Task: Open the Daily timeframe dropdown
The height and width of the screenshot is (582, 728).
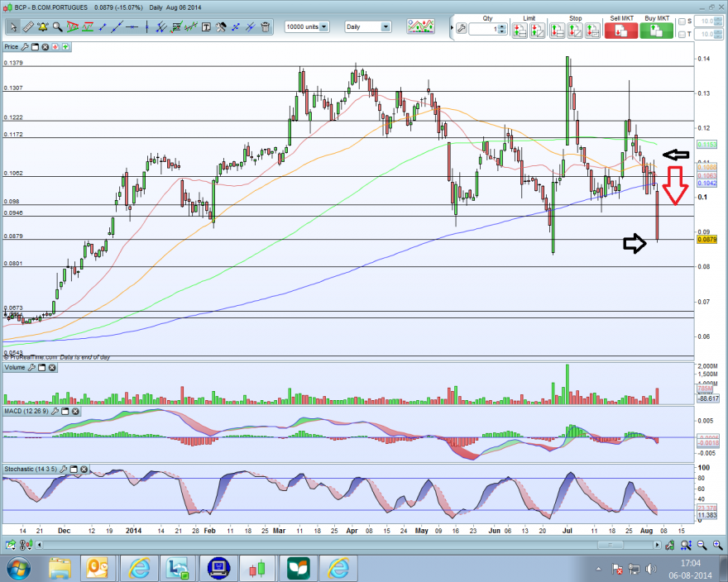Action: pyautogui.click(x=386, y=27)
